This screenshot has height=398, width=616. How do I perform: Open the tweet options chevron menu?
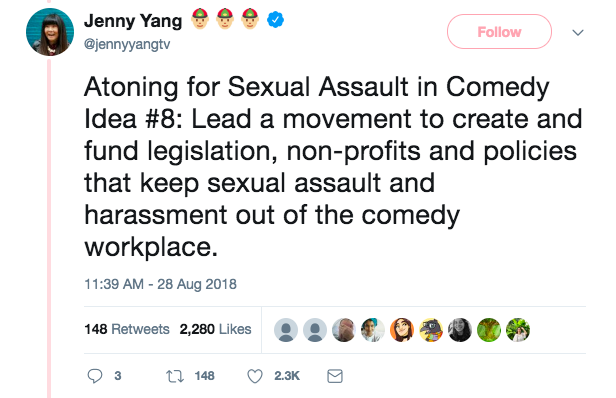click(x=578, y=32)
